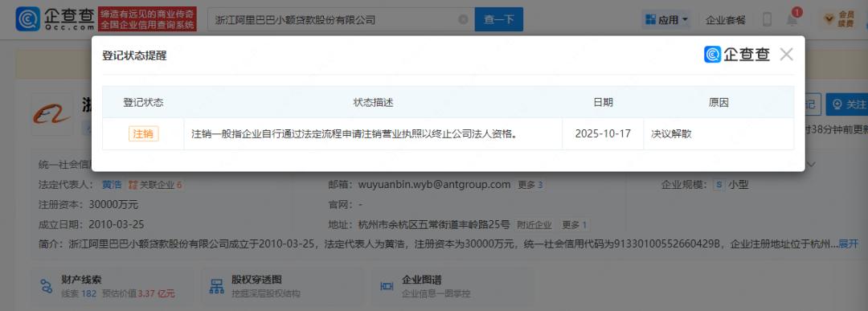The width and height of the screenshot is (868, 311).
Task: Click the 状态描述 column header
Action: 373,102
